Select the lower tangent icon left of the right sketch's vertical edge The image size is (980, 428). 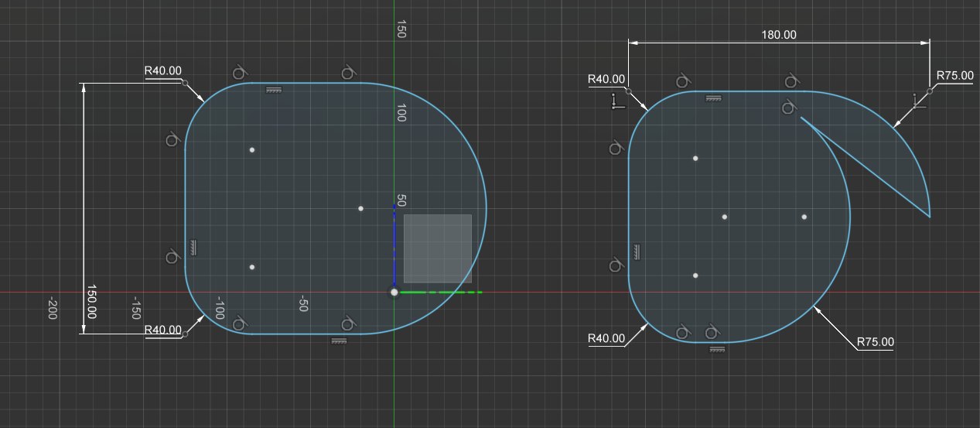click(x=616, y=265)
